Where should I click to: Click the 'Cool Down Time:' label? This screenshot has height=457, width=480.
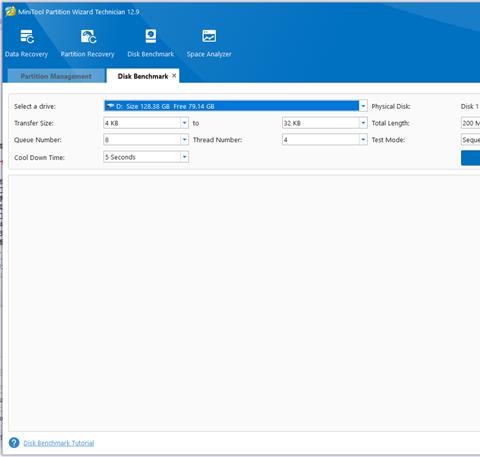pos(39,157)
